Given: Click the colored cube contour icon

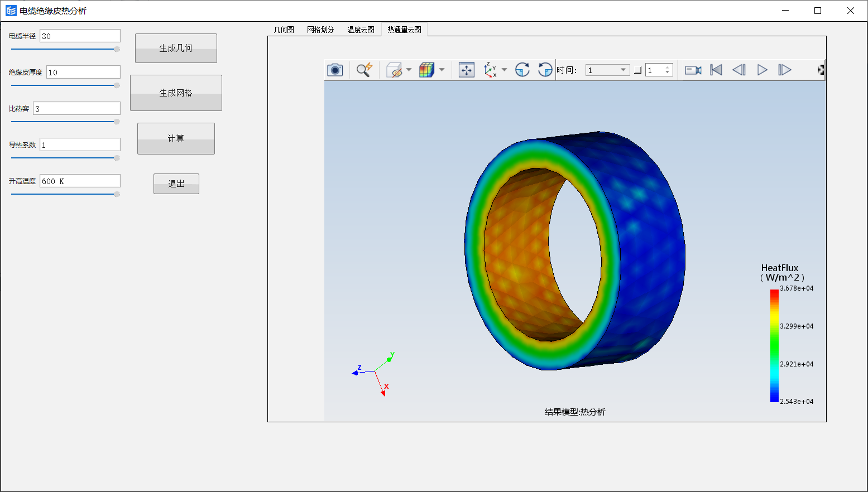Looking at the screenshot, I should [x=427, y=70].
